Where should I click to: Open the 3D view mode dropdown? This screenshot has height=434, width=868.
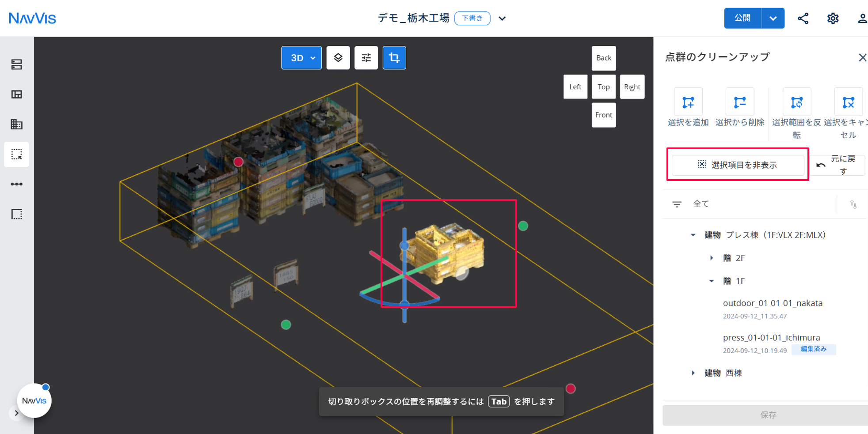coord(301,58)
